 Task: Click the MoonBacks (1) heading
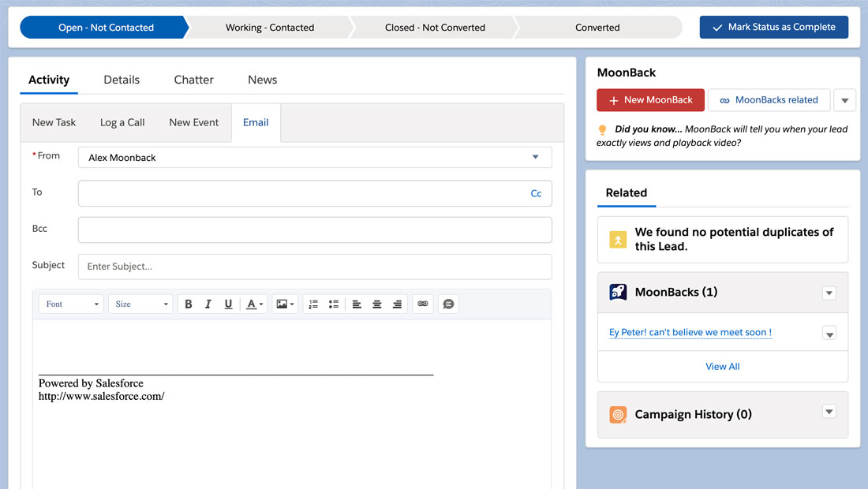coord(676,292)
